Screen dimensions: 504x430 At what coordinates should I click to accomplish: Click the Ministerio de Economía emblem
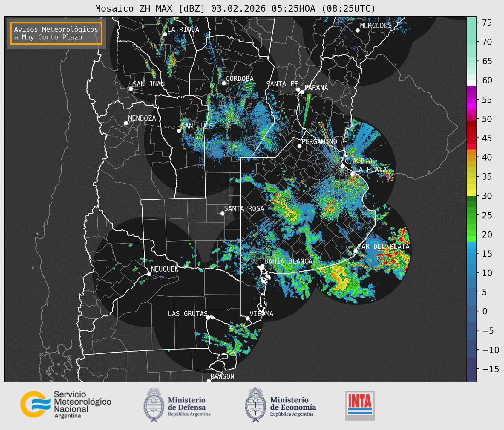point(256,405)
